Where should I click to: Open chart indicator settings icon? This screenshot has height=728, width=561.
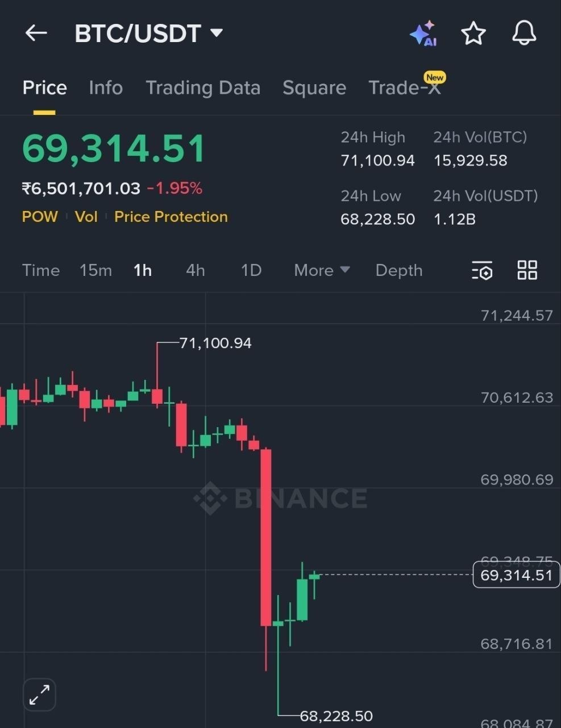pos(482,271)
